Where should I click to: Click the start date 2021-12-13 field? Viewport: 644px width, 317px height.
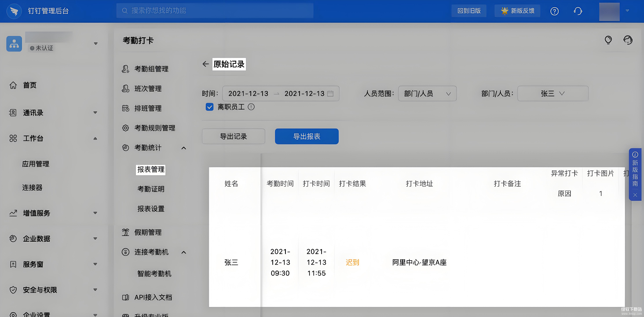click(x=248, y=94)
